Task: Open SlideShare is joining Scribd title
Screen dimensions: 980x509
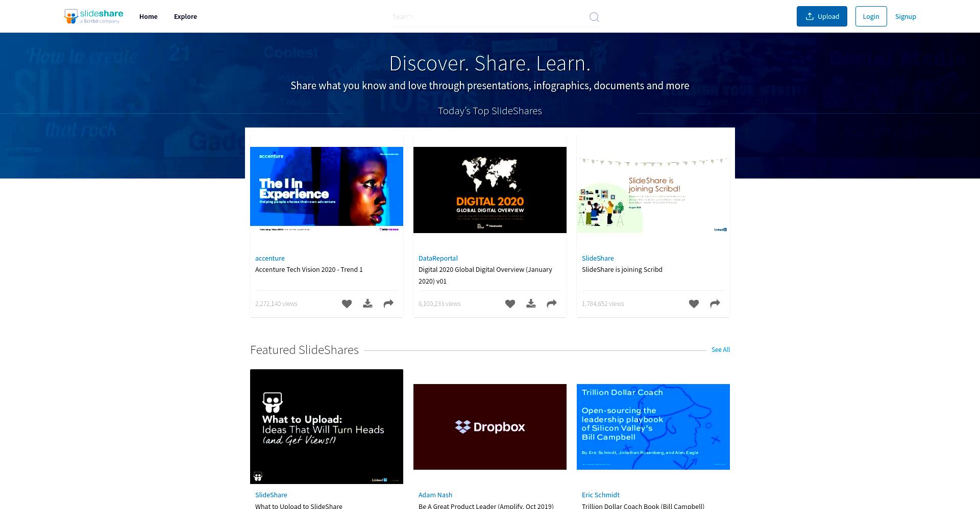Action: 622,269
